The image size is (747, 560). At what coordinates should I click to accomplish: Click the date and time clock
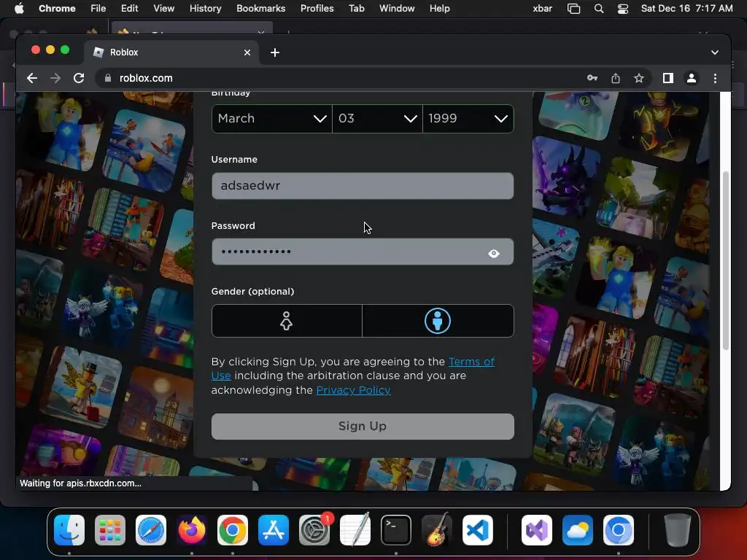pos(686,9)
